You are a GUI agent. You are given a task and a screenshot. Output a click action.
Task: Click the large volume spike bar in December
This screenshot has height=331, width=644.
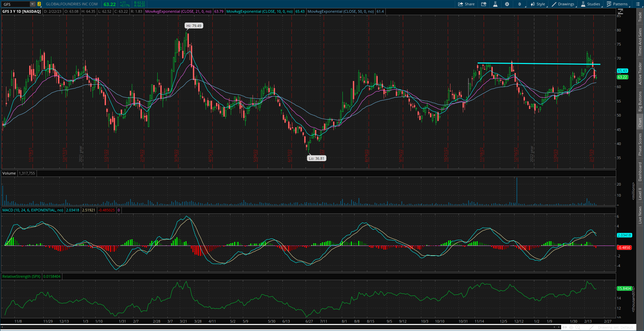(x=517, y=191)
